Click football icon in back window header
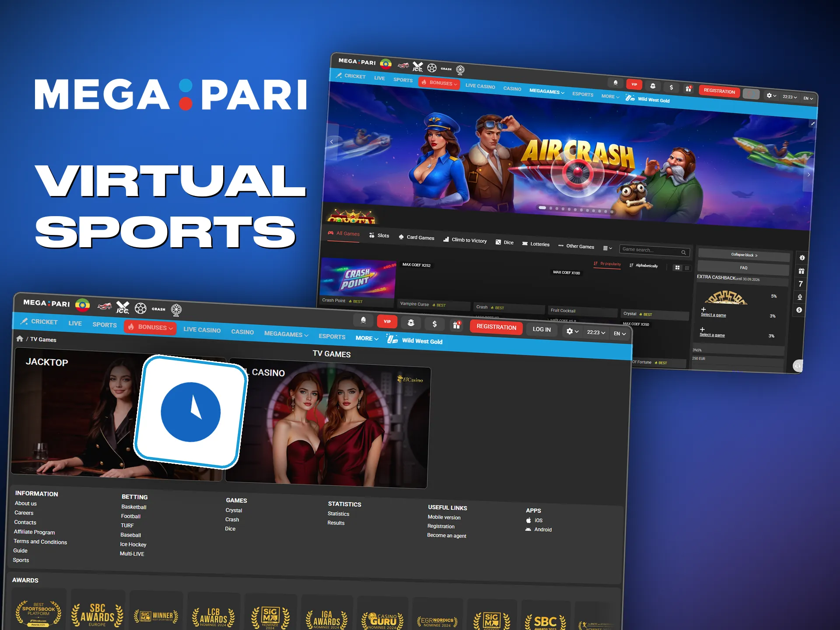840x630 pixels. pos(432,68)
